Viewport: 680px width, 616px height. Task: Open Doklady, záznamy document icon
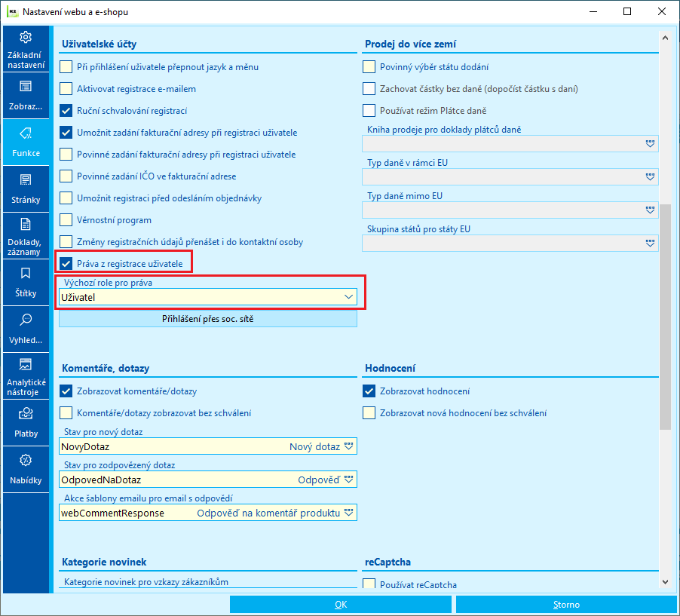[x=26, y=224]
